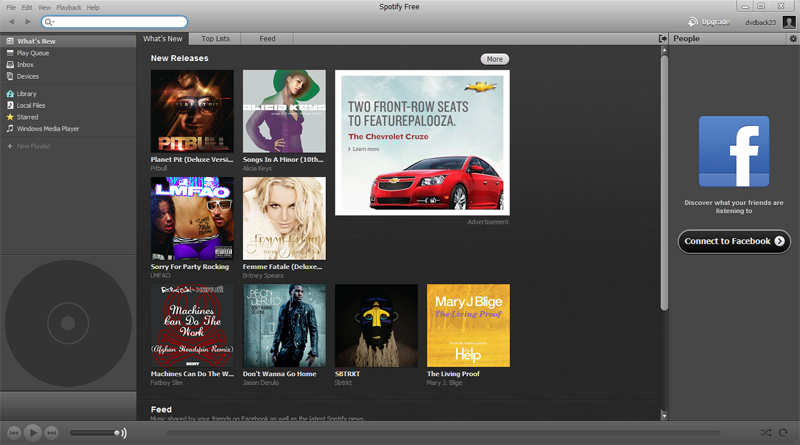Open Songs In A Minor album cover

[x=284, y=111]
